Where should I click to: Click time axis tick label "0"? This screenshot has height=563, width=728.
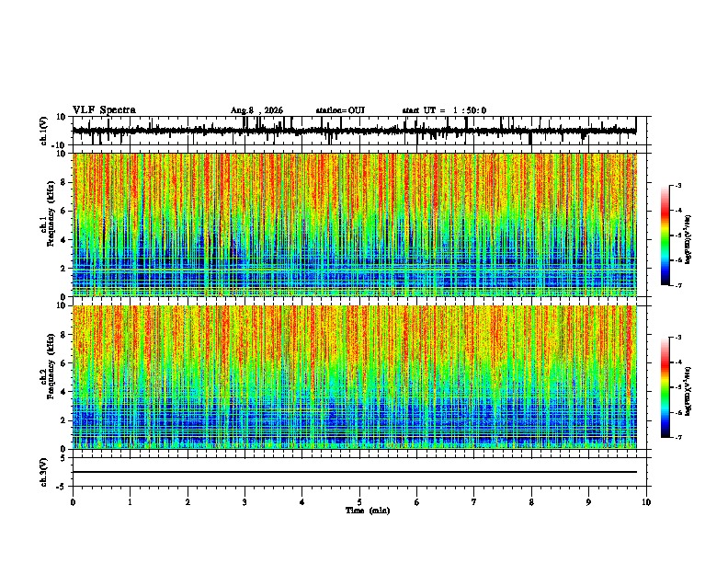73,502
